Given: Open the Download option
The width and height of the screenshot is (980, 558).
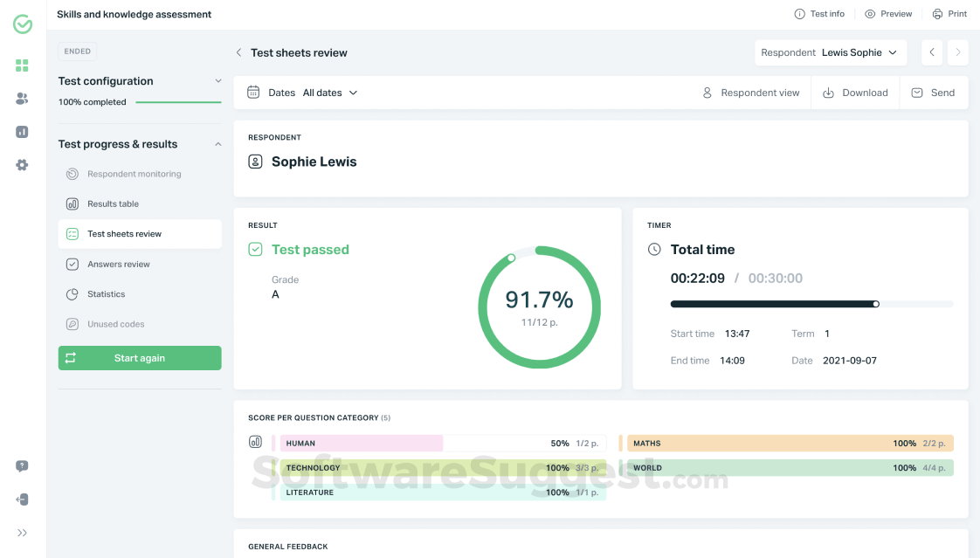Looking at the screenshot, I should coord(855,93).
